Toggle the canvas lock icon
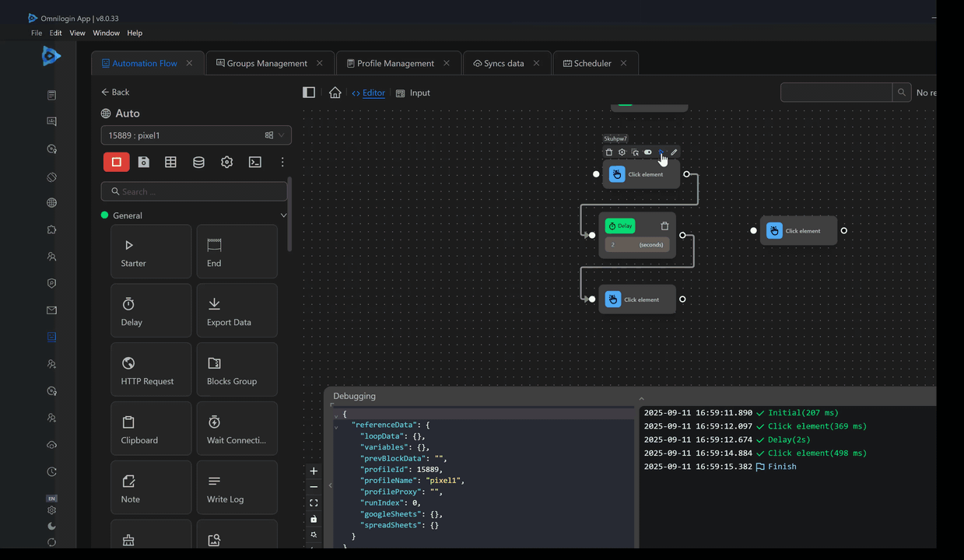 pos(314,519)
